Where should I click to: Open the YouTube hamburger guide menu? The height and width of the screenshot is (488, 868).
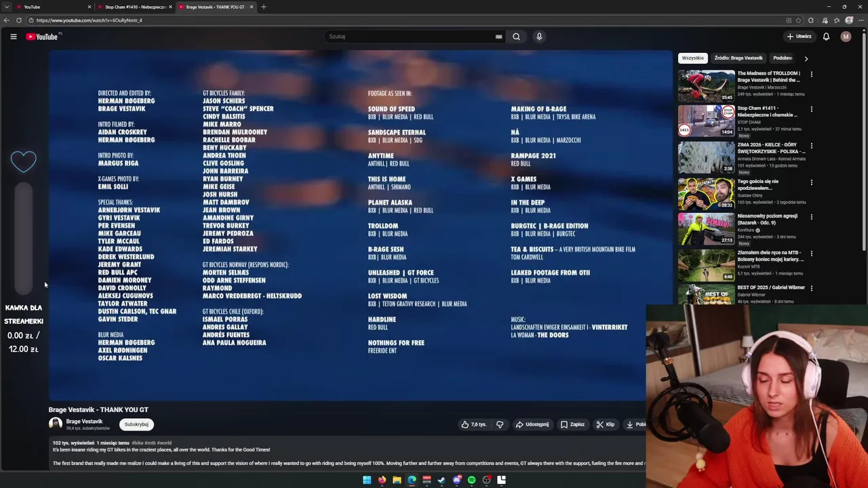pos(13,37)
